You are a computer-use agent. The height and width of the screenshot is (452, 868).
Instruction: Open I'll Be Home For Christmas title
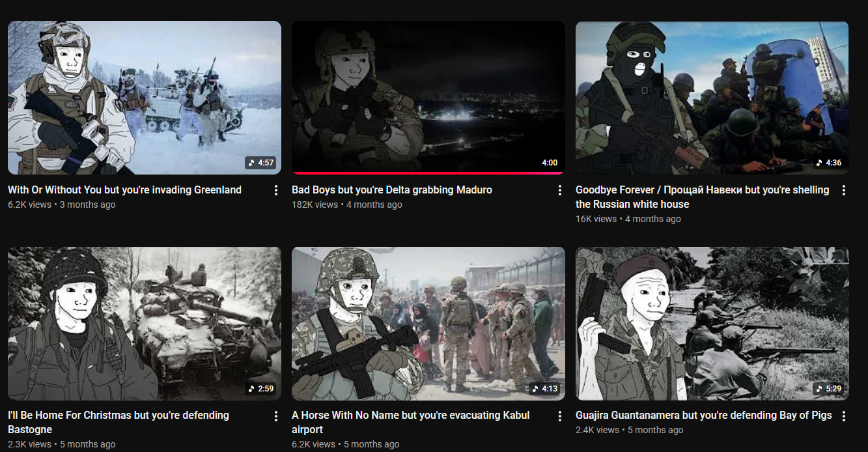pyautogui.click(x=119, y=422)
